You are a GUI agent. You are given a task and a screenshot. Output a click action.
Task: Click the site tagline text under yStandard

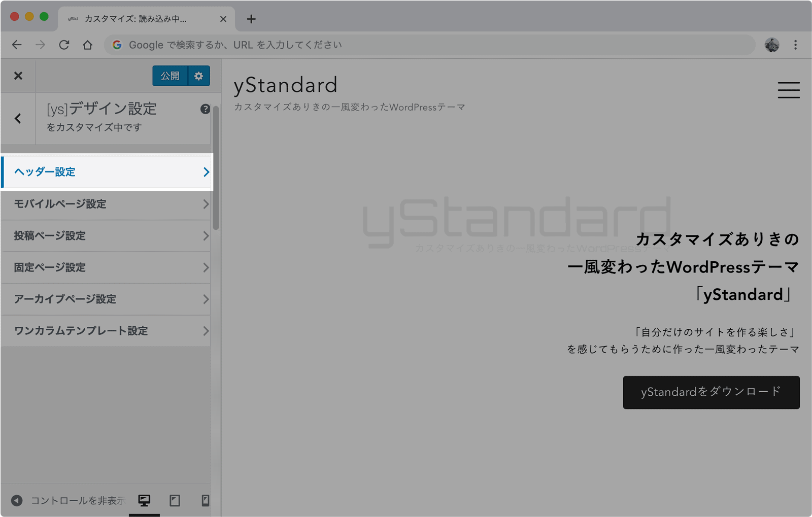349,108
